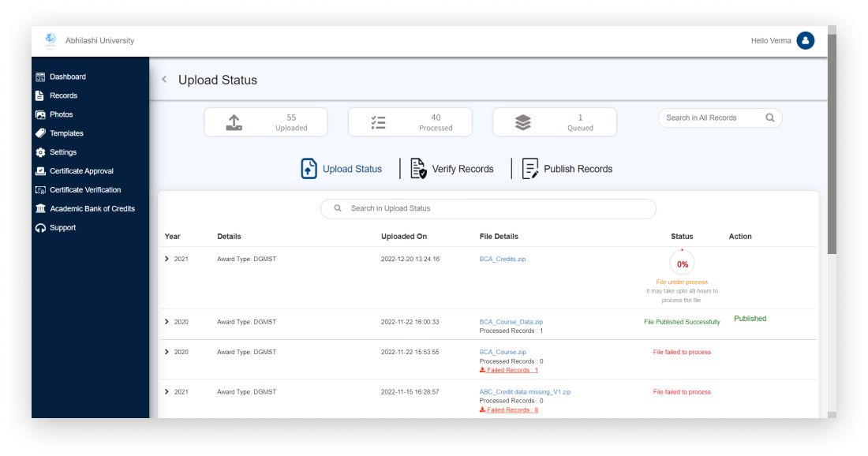
Task: Open Certificate Approval in the sidebar
Action: click(79, 170)
